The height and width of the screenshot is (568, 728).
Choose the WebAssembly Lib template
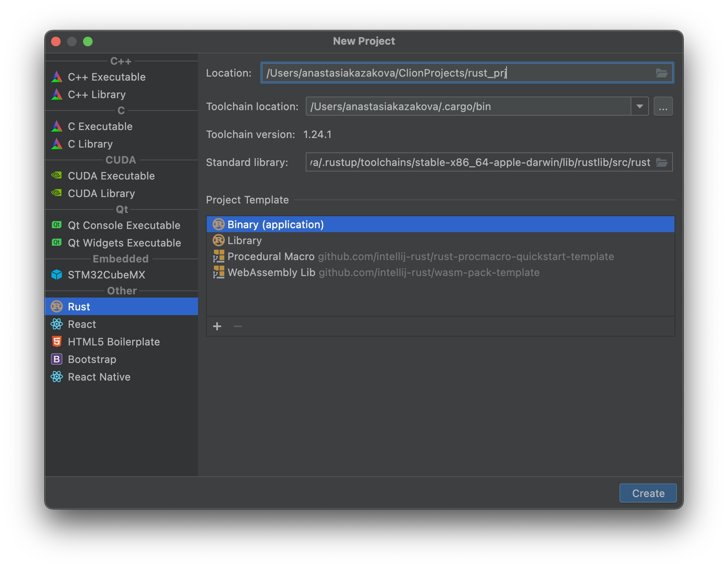pyautogui.click(x=441, y=272)
